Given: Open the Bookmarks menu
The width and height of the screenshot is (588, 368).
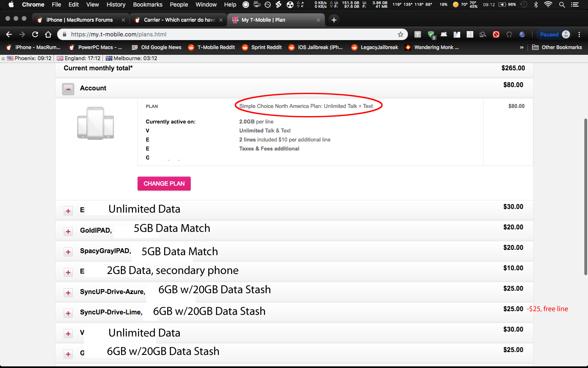Looking at the screenshot, I should click(x=148, y=4).
